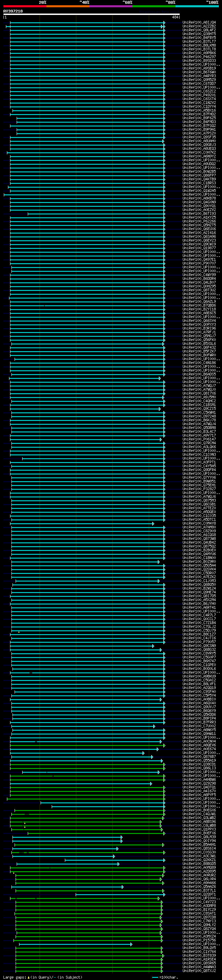Click the cyan alignment bar for UniRef100_A8IJQ4
222x980 pixels.
click(x=87, y=23)
